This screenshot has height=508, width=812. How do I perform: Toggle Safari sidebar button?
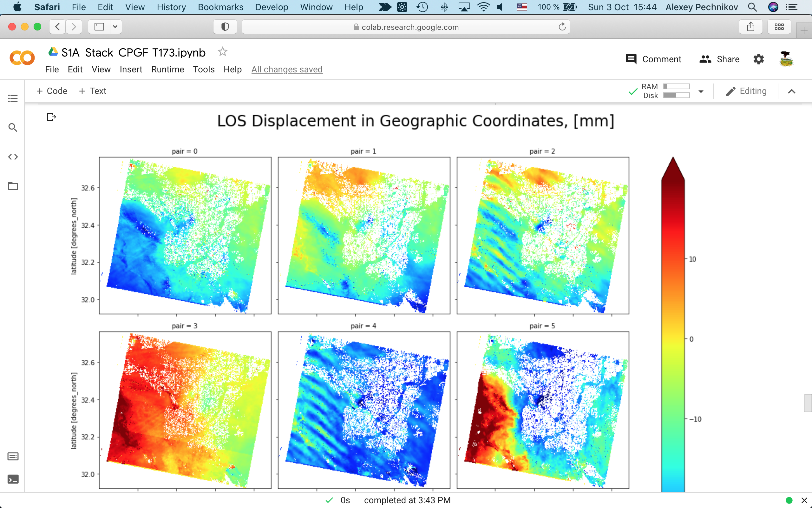point(99,27)
